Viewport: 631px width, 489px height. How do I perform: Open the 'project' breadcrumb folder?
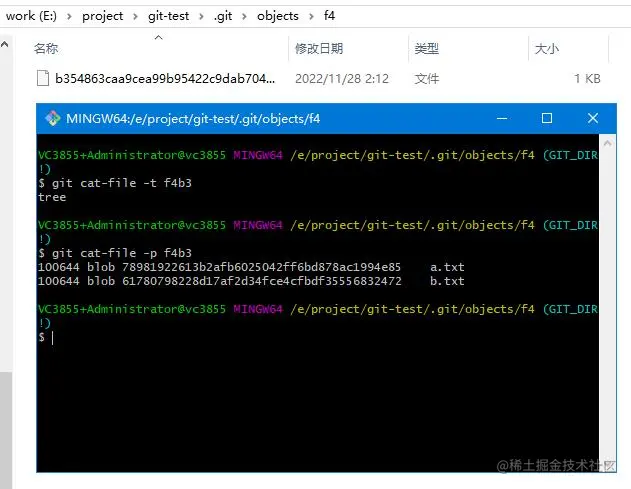(x=102, y=16)
